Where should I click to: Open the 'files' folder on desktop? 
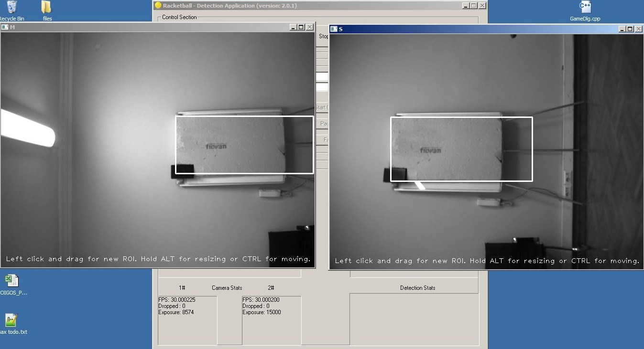coord(46,8)
